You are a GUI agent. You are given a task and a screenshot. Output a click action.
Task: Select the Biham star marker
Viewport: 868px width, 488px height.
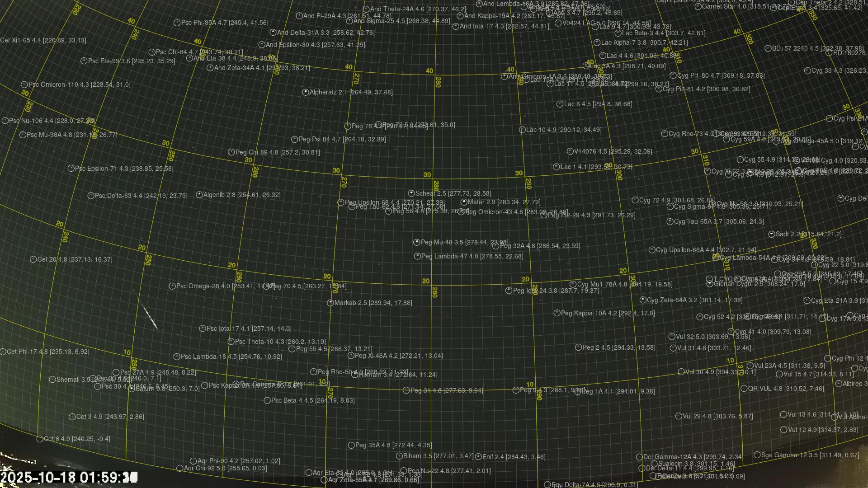coord(399,456)
